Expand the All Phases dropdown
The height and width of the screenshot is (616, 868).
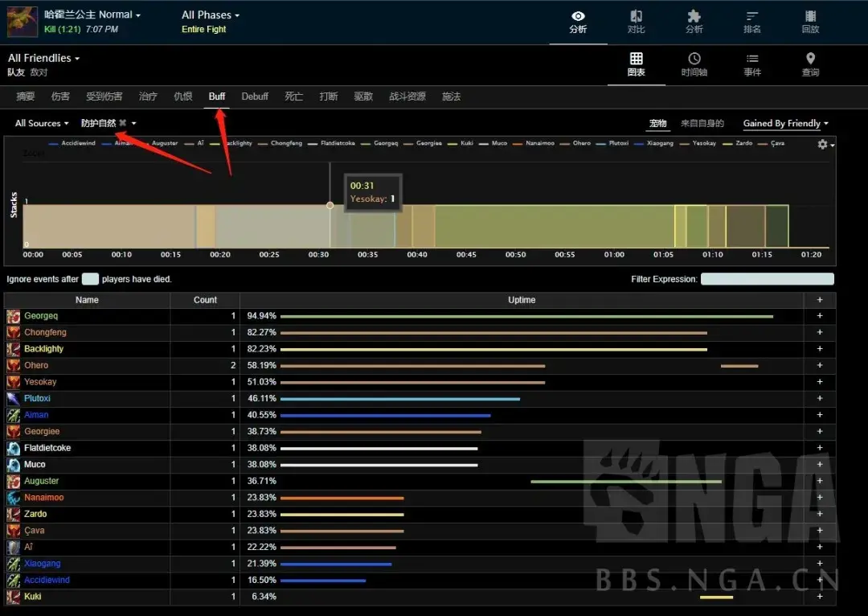(x=210, y=15)
